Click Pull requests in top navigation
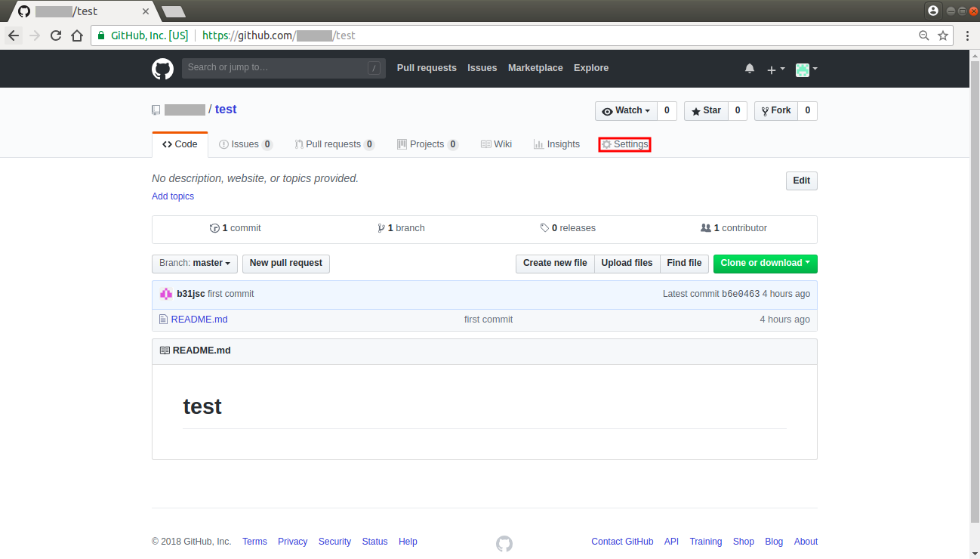The width and height of the screenshot is (980, 559). [427, 68]
